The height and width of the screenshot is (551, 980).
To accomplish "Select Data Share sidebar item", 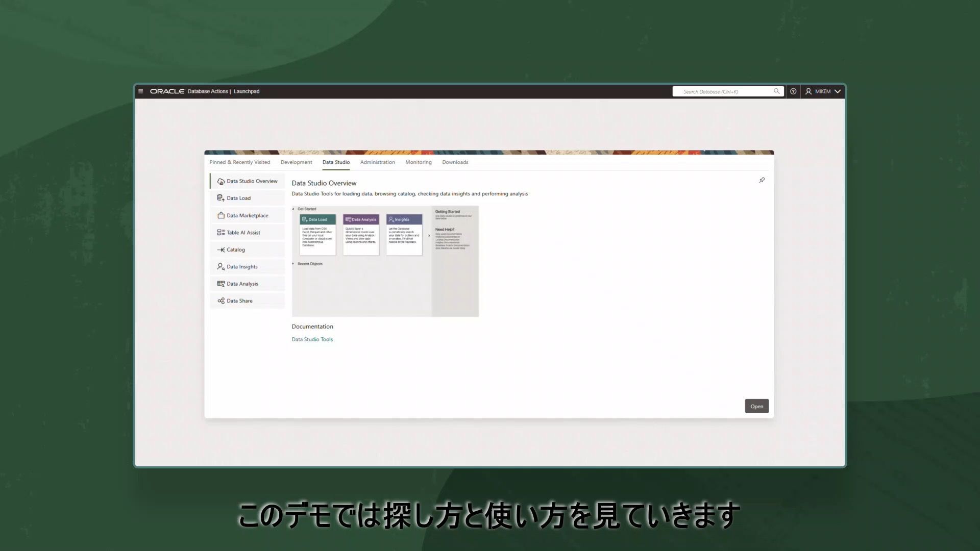I will pos(239,301).
